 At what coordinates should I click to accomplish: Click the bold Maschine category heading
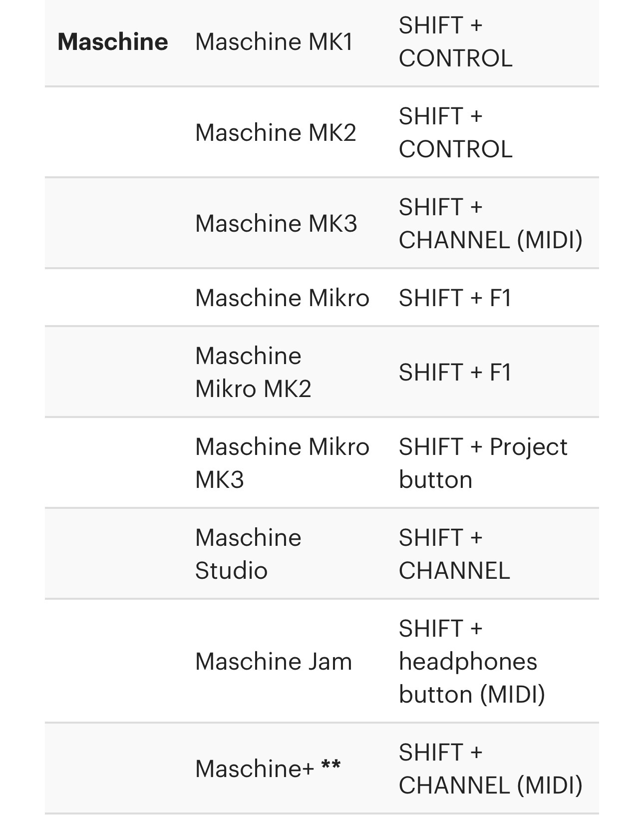[x=113, y=41]
